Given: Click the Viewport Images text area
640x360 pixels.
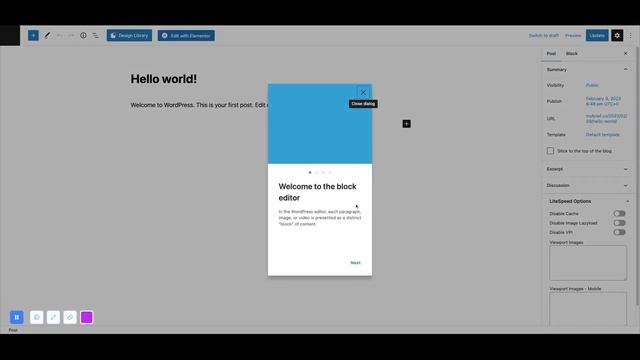Looking at the screenshot, I should (x=588, y=263).
